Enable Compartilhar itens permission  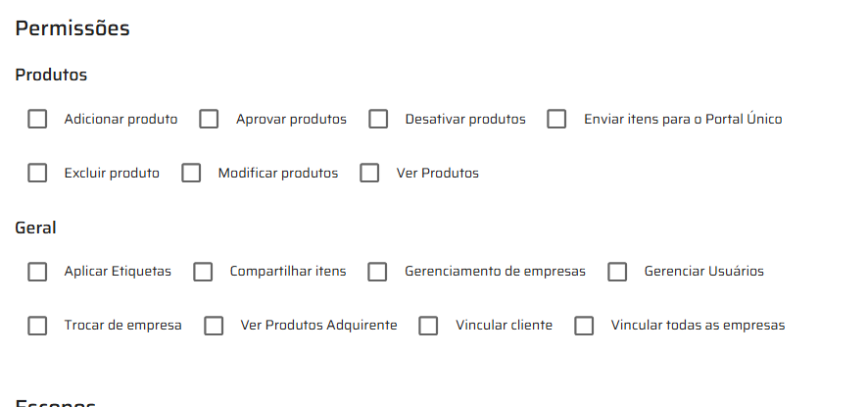click(203, 272)
